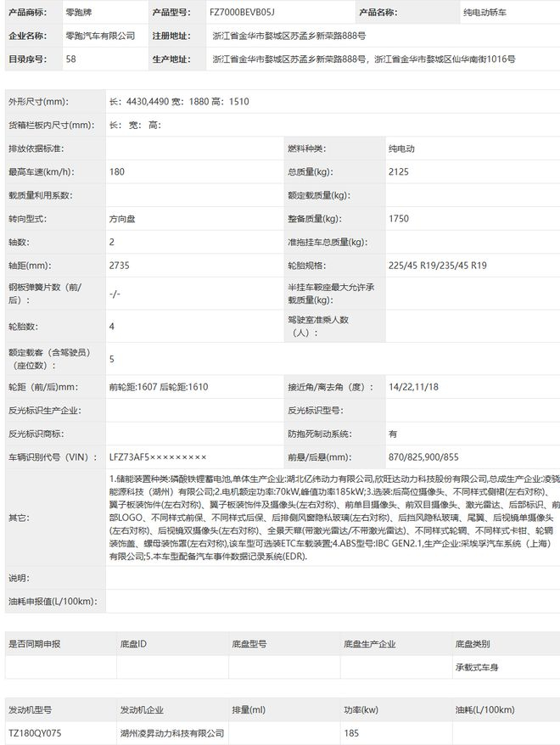Select motor maker 湖州凌昇动力科技有限公司
This screenshot has width=560, height=745.
pyautogui.click(x=172, y=733)
